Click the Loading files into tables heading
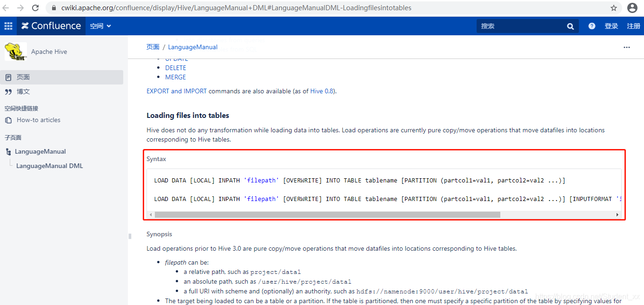 188,115
